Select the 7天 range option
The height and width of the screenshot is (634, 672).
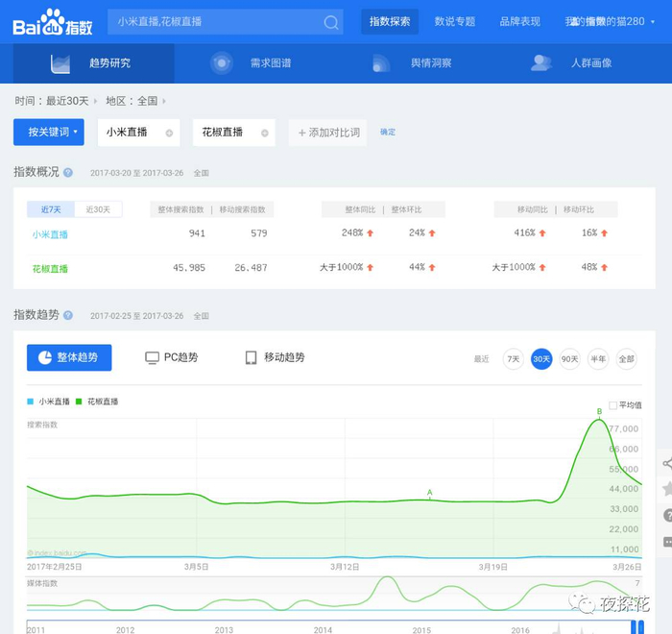pos(513,359)
